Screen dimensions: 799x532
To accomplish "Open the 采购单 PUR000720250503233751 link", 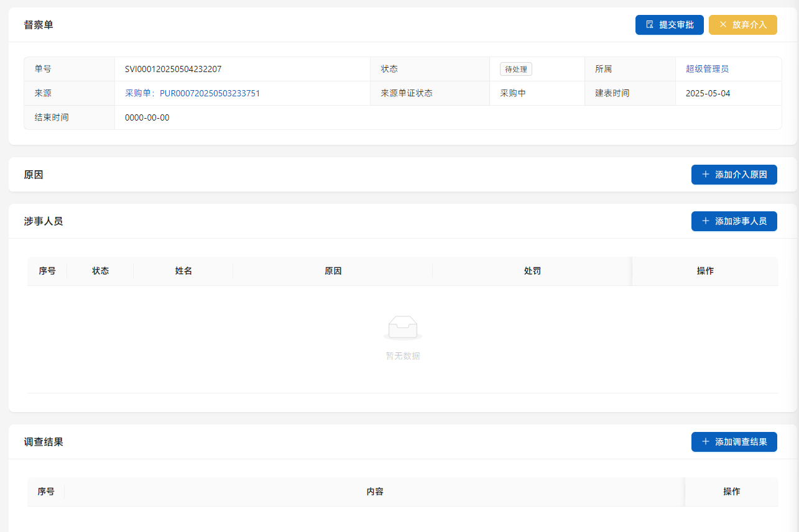I will pyautogui.click(x=192, y=93).
